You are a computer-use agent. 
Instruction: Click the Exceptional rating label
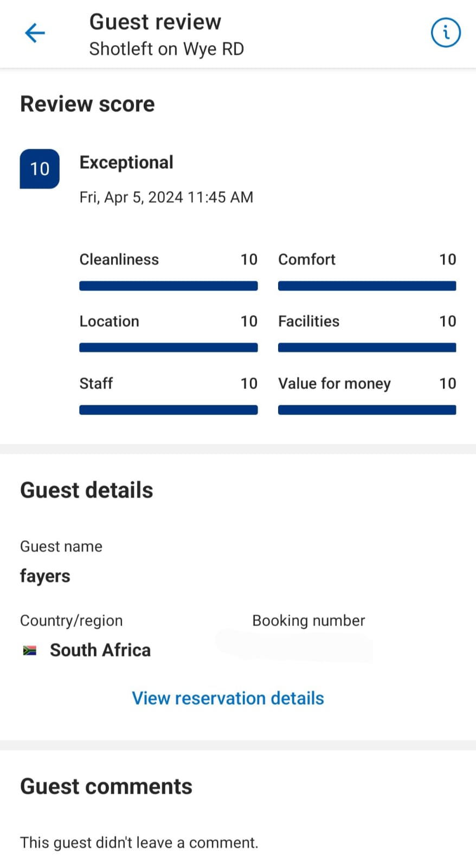click(x=126, y=162)
